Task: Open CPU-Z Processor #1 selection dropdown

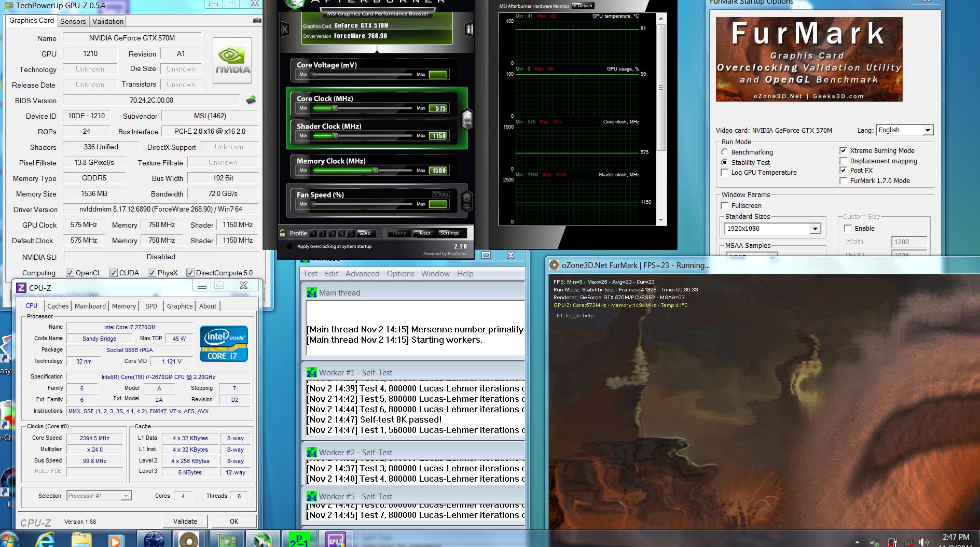Action: [x=99, y=496]
